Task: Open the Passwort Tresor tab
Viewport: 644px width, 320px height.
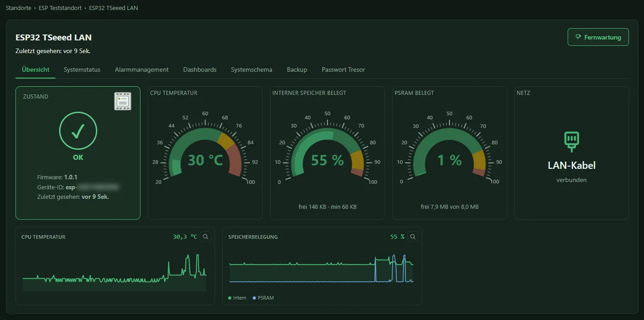Action: [x=344, y=69]
